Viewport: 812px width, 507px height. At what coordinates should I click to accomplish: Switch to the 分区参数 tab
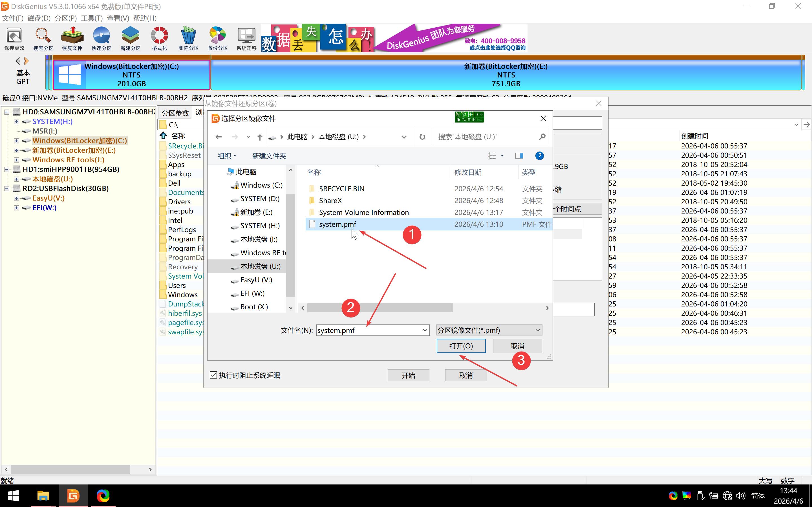[x=175, y=113]
